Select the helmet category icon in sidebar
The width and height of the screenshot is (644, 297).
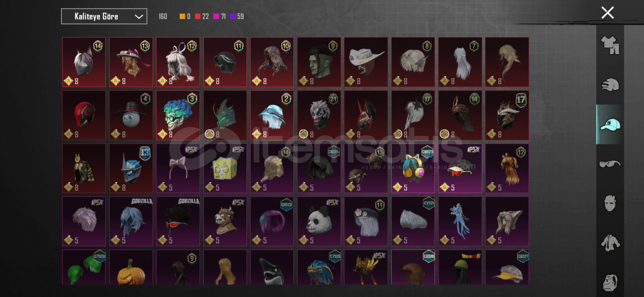[x=610, y=85]
